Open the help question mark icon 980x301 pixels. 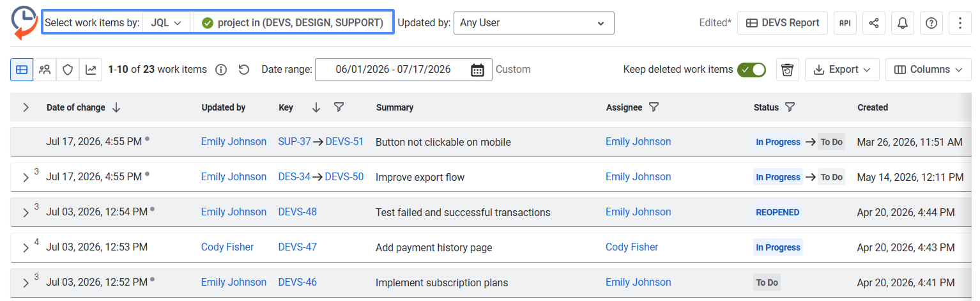point(931,22)
